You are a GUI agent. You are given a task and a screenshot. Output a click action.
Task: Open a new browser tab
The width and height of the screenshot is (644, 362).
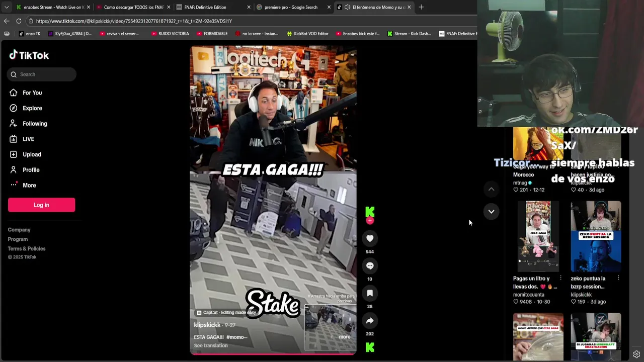click(x=421, y=7)
